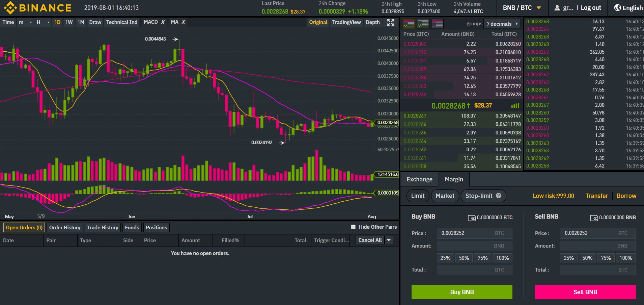
Task: Click BNB wallet icon in Sell BNB
Action: 594,218
